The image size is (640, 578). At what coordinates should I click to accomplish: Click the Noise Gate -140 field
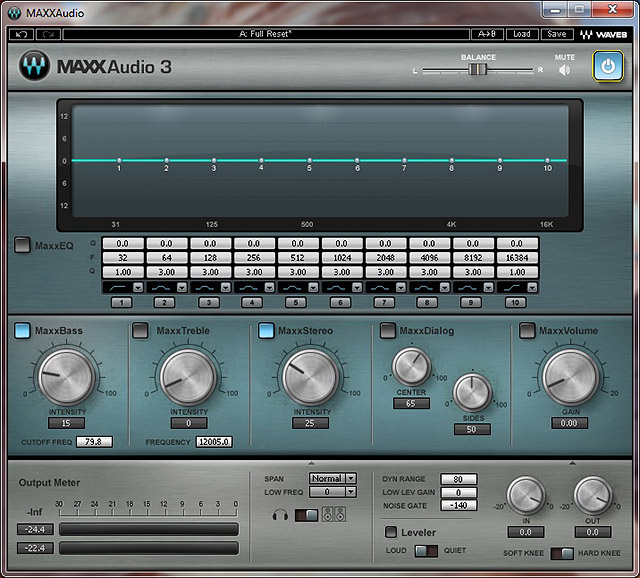(458, 505)
